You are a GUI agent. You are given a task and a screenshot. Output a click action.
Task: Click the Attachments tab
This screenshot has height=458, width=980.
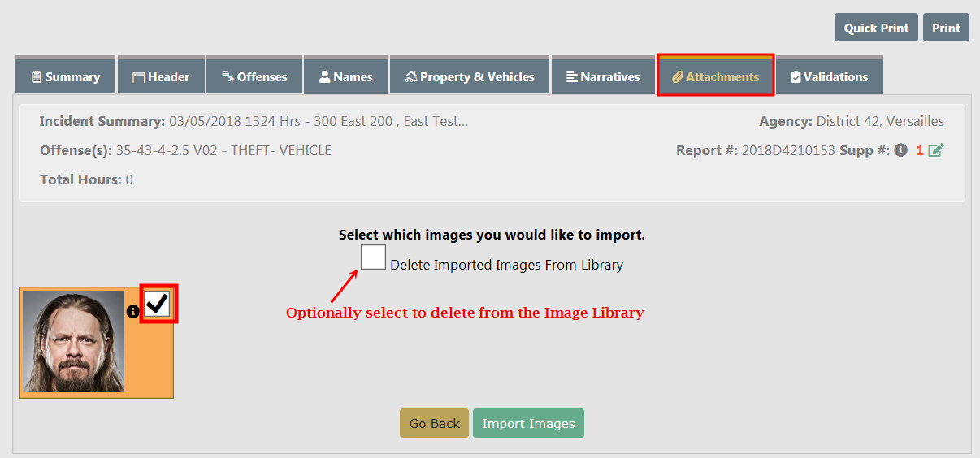pyautogui.click(x=715, y=77)
